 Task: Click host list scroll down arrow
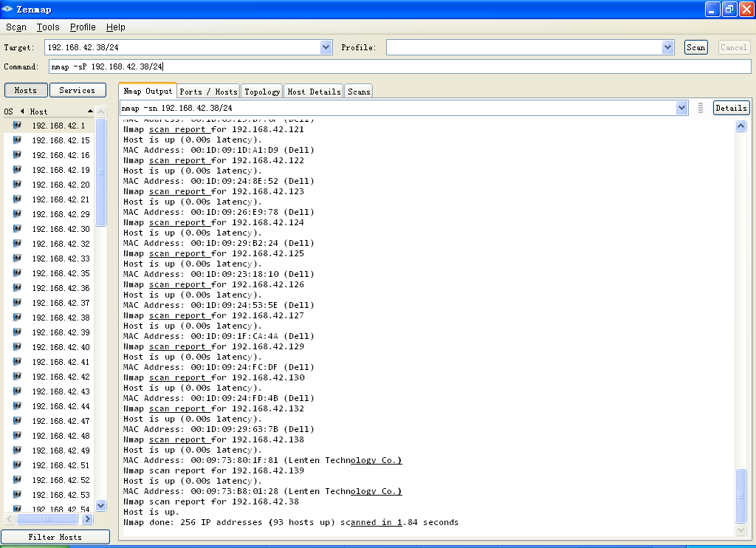tap(100, 506)
